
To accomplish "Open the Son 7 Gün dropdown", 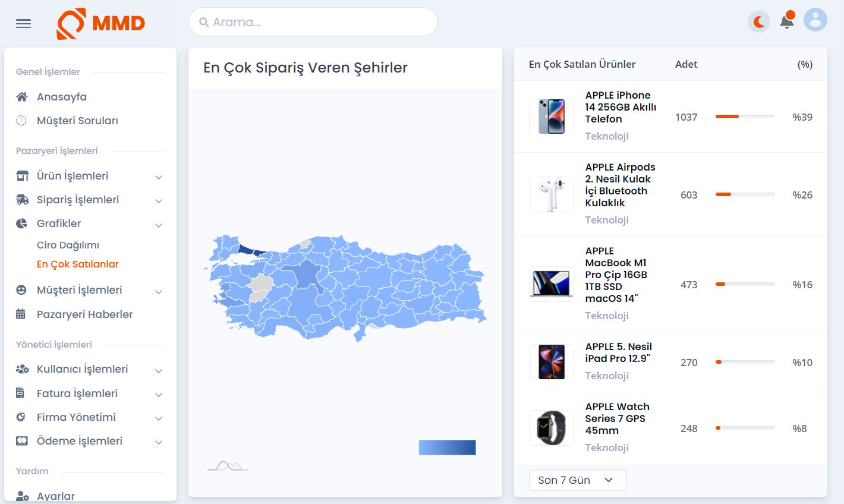I will 578,480.
